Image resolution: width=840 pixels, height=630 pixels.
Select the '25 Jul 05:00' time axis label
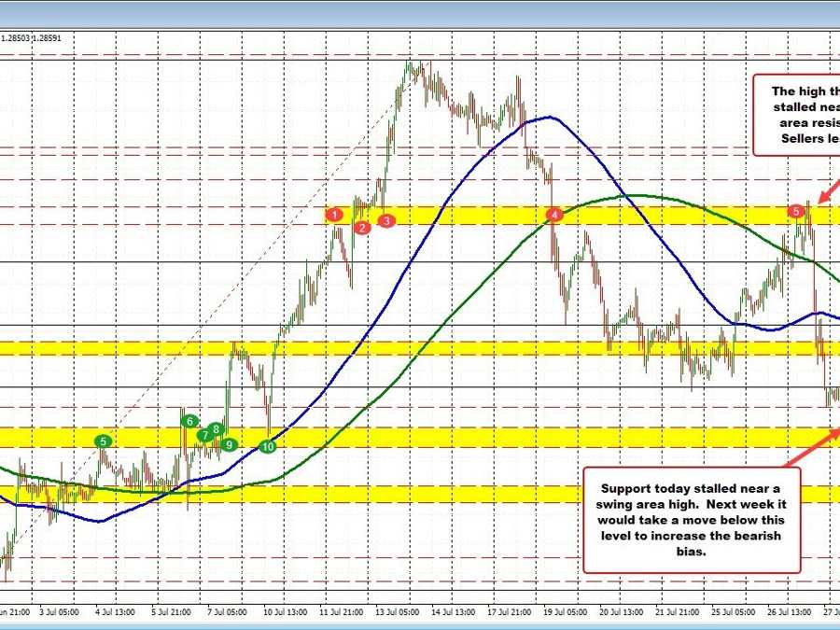coord(734,612)
